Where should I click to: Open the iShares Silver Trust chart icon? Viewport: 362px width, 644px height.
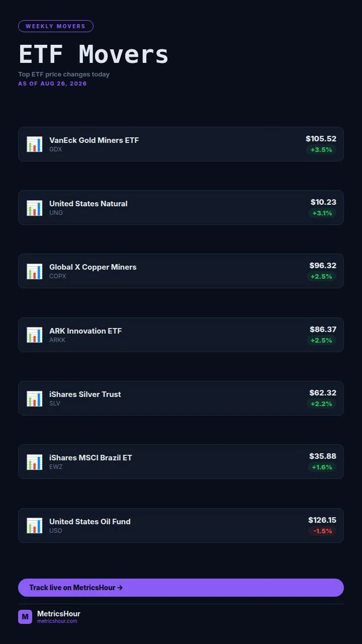(x=35, y=398)
